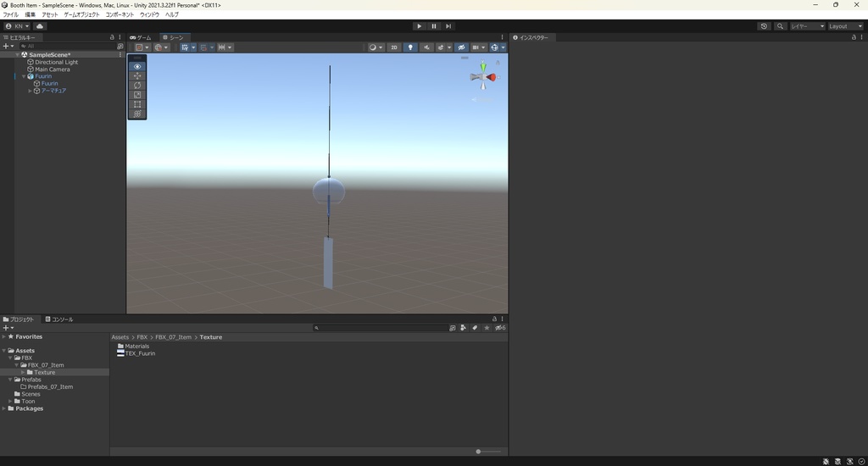Image resolution: width=868 pixels, height=466 pixels.
Task: Click the Project favorites star icon
Action: (x=487, y=328)
